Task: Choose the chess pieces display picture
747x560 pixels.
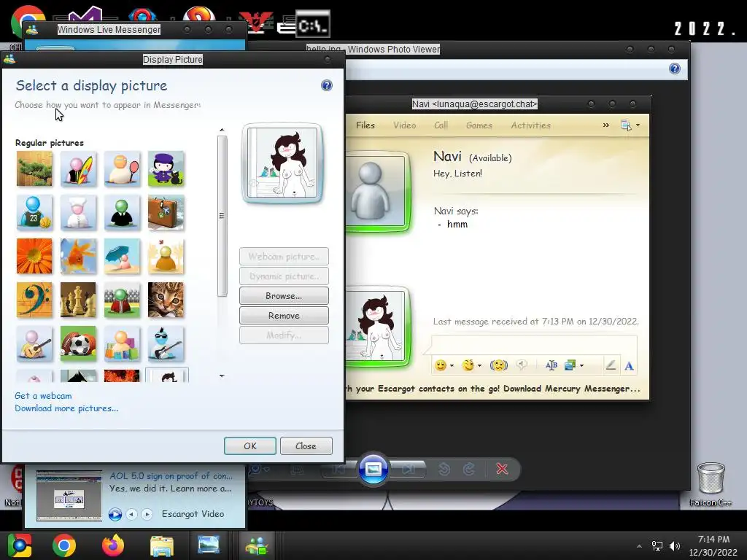Action: tap(78, 300)
